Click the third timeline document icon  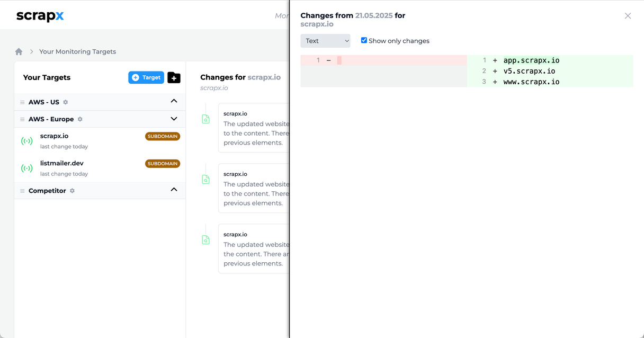[x=205, y=241]
